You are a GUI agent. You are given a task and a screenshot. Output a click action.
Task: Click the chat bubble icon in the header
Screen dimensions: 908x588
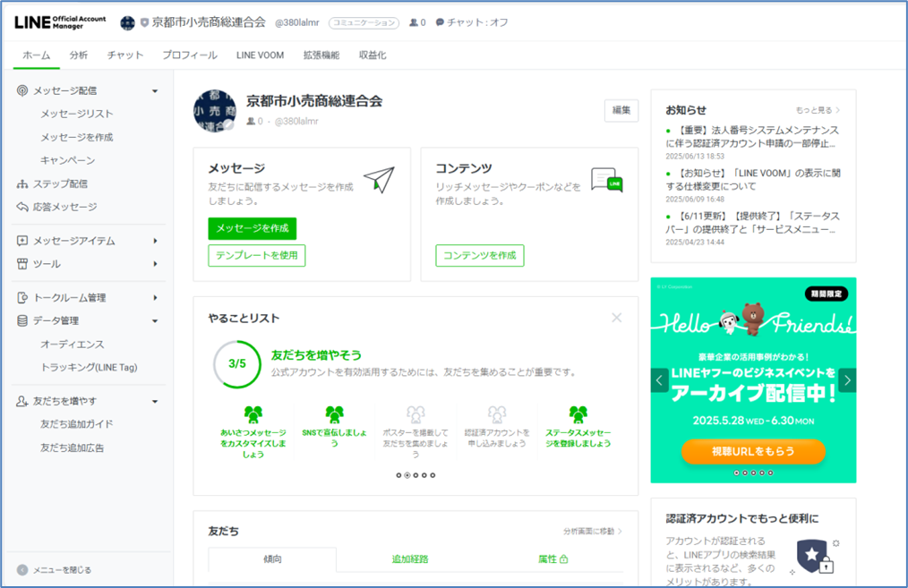pyautogui.click(x=440, y=22)
